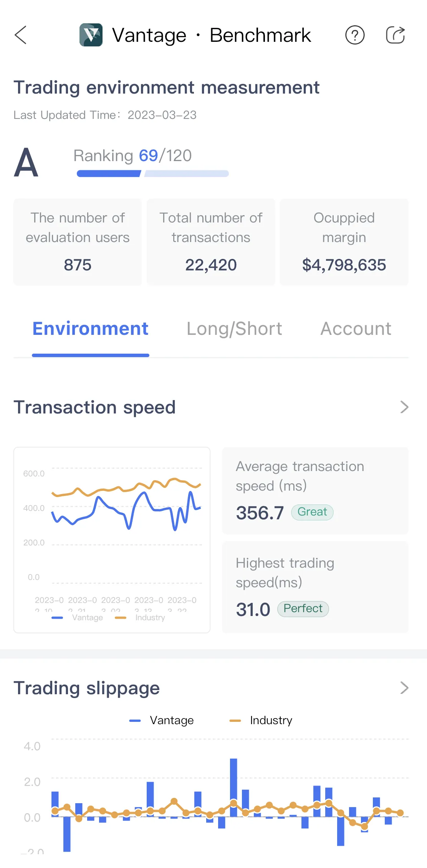Tap the back arrow icon
The width and height of the screenshot is (427, 868).
(21, 35)
